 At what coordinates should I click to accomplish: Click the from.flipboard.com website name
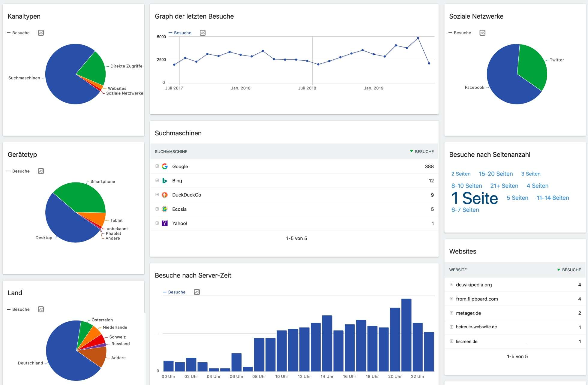pos(477,299)
